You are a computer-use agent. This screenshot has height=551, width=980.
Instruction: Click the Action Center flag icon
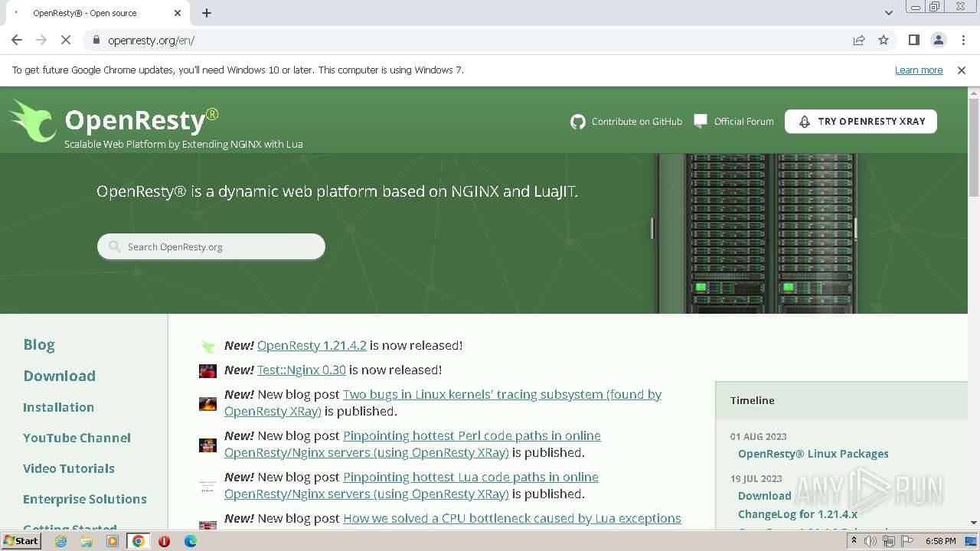coord(907,541)
